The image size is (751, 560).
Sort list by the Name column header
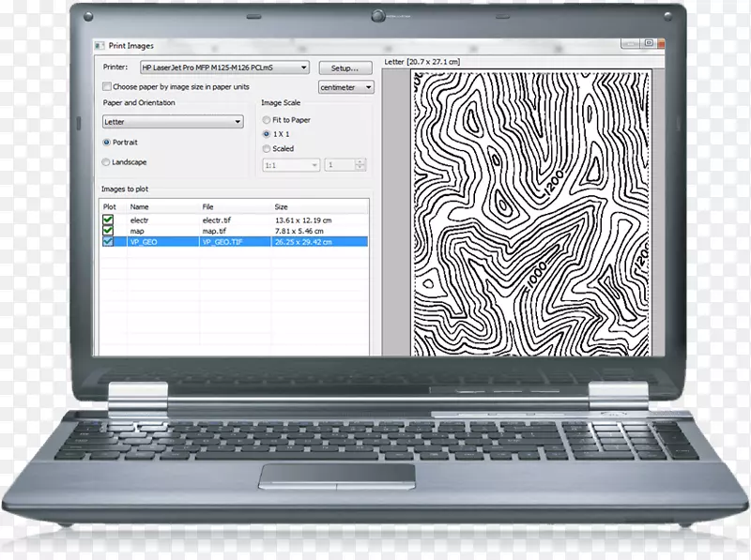point(140,206)
